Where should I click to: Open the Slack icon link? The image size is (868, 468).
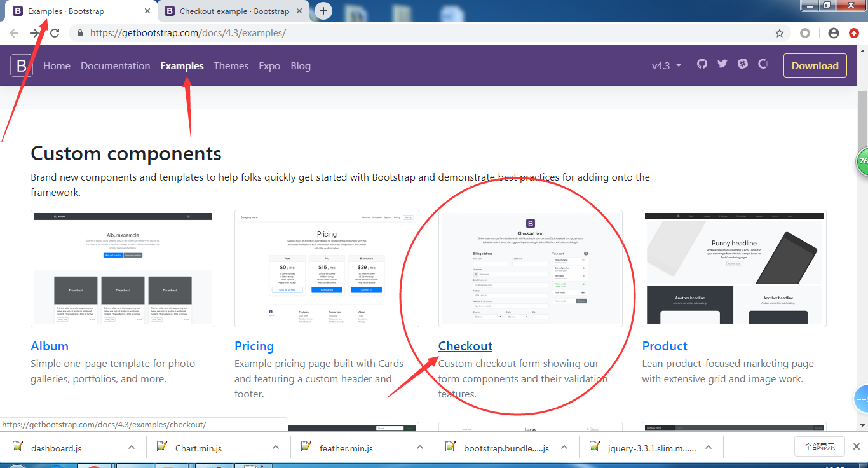click(743, 64)
